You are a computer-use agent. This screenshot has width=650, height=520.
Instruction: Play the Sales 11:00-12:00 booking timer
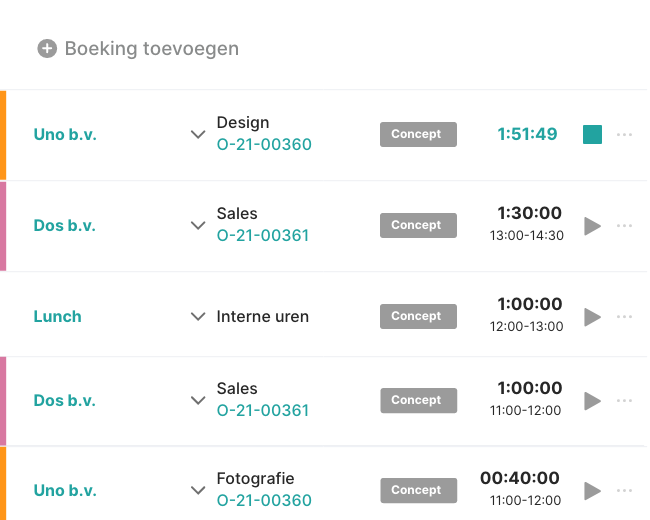click(x=592, y=400)
